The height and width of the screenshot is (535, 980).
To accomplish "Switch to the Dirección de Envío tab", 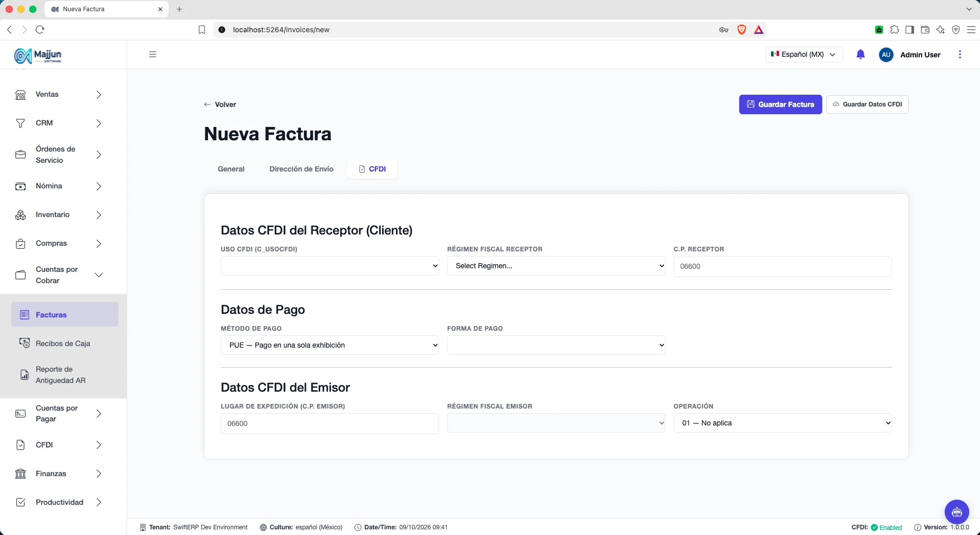I will pos(301,169).
